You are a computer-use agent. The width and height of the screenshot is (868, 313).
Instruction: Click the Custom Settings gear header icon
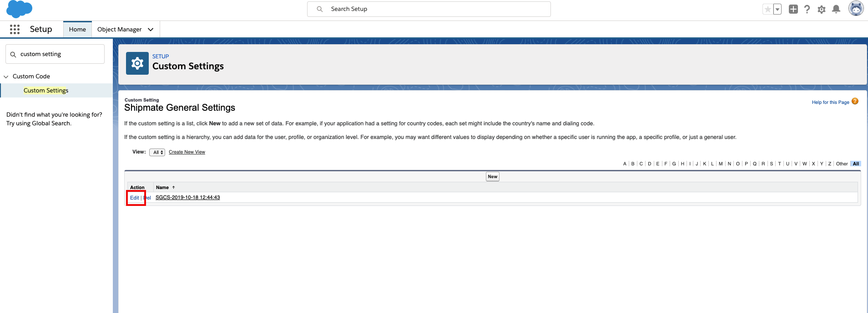coord(137,63)
